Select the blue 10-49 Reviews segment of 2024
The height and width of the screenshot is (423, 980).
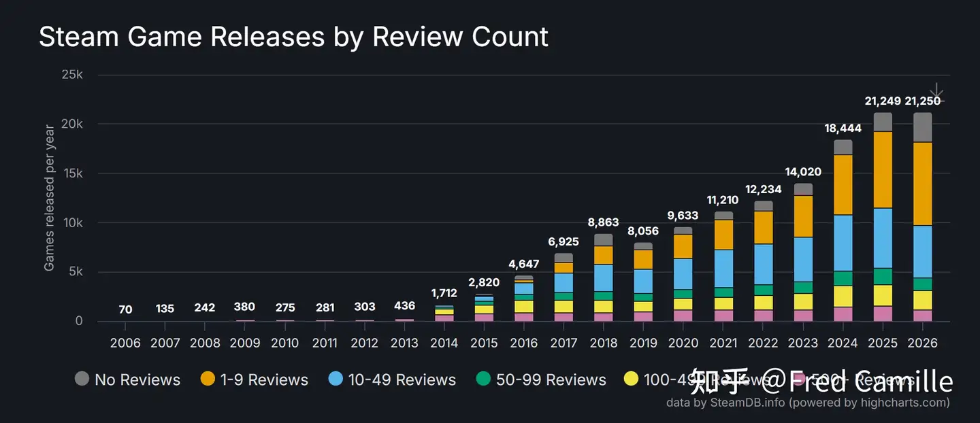point(843,243)
